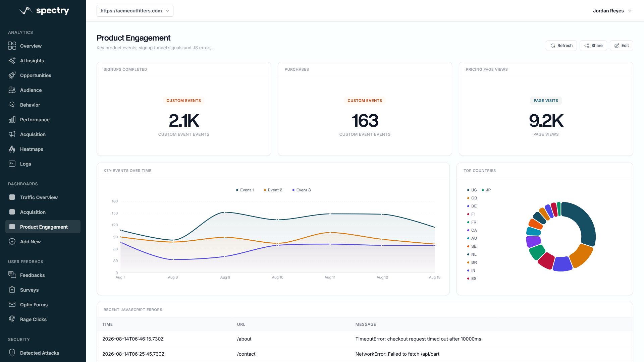644x362 pixels.
Task: Click the Share button
Action: click(593, 46)
